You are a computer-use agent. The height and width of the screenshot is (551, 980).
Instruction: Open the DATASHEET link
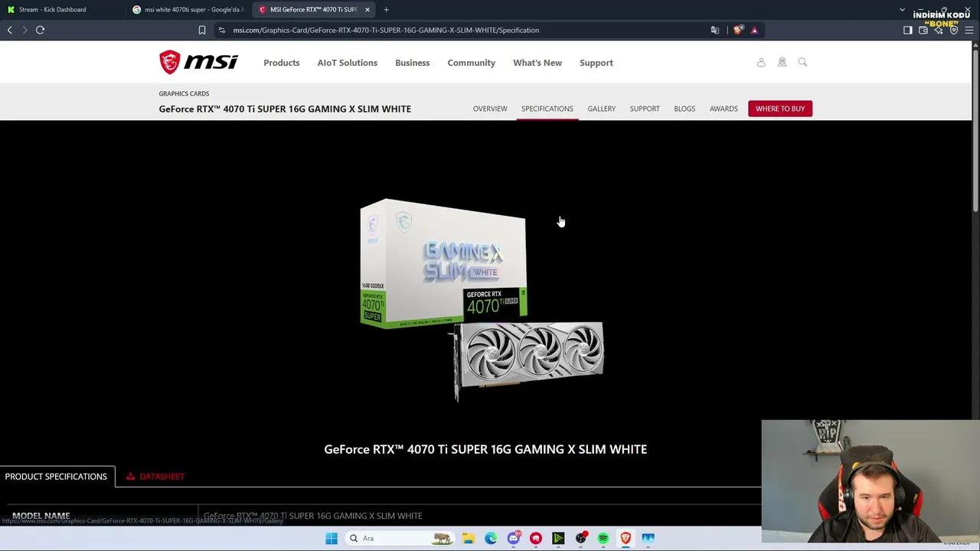click(162, 476)
